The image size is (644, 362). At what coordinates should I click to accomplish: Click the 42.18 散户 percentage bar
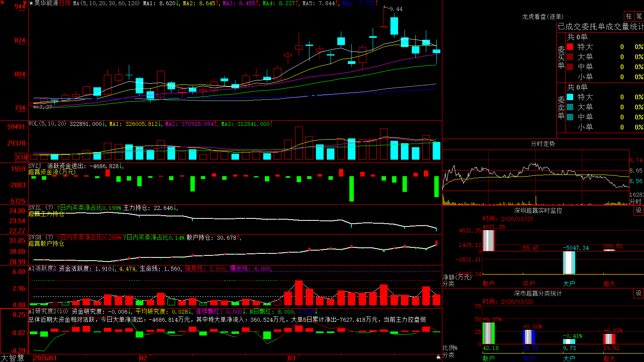pyautogui.click(x=489, y=333)
